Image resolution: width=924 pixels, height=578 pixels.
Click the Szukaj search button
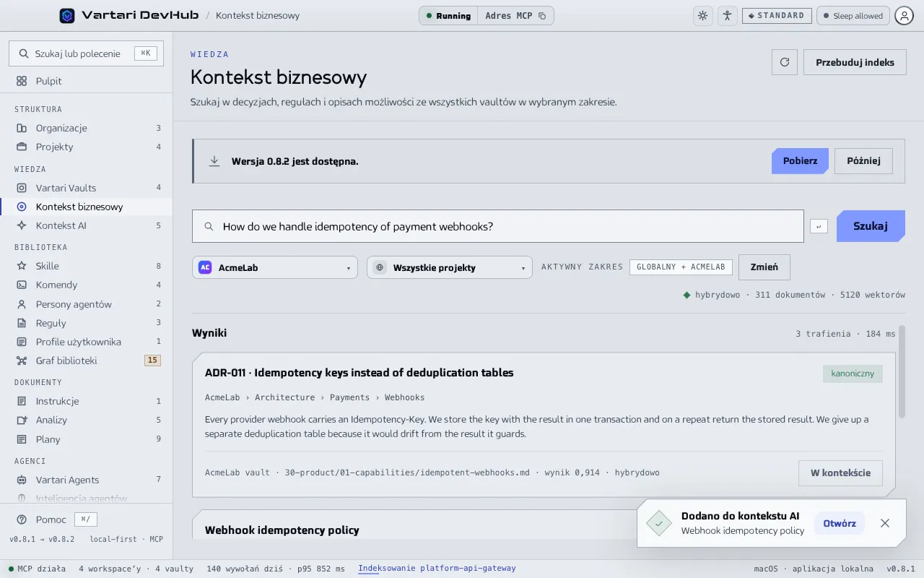click(871, 226)
